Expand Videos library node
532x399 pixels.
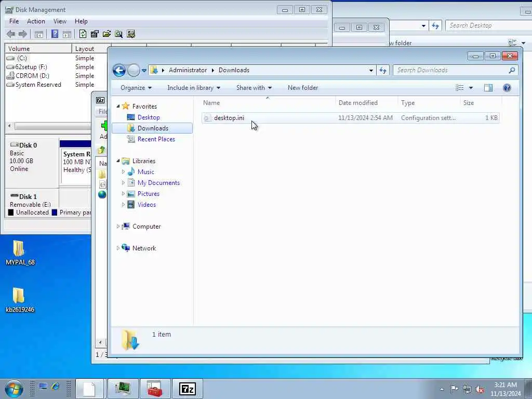[x=123, y=205]
